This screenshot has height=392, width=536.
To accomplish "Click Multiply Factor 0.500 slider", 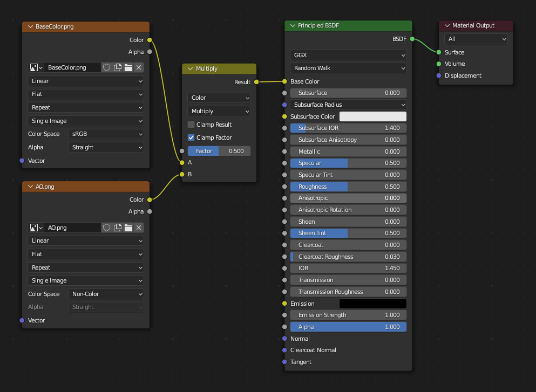I will (219, 151).
